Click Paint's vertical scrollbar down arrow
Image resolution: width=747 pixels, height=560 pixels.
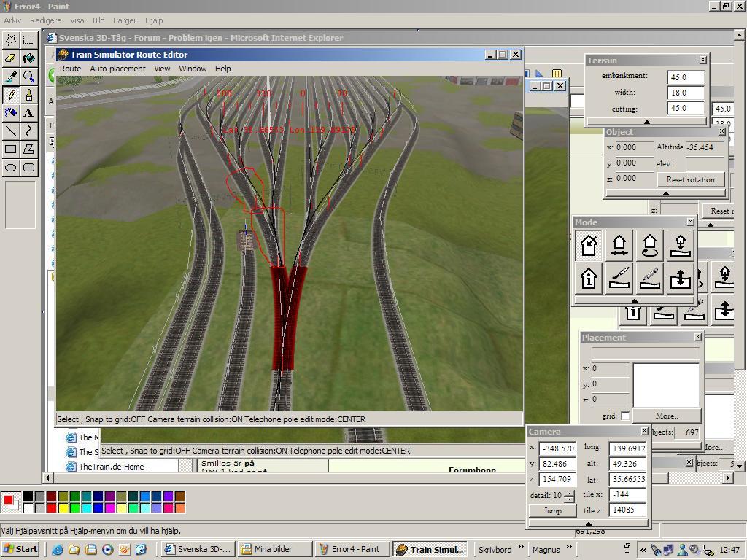(739, 466)
